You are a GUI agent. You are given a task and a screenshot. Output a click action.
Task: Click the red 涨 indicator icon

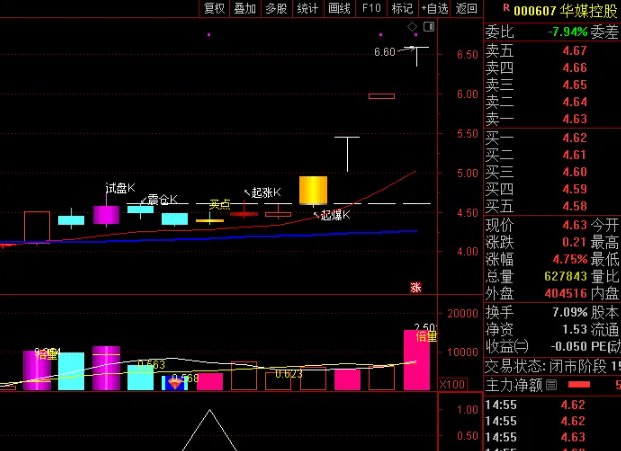[415, 287]
